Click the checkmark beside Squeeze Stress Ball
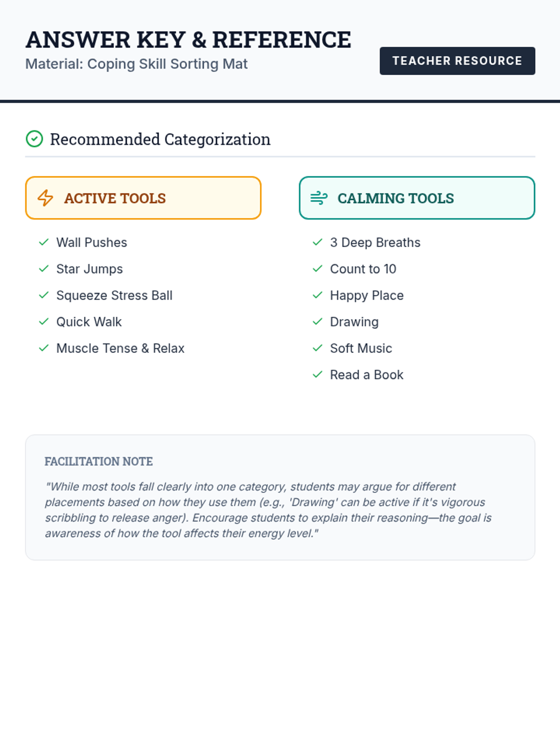560x747 pixels. (44, 295)
